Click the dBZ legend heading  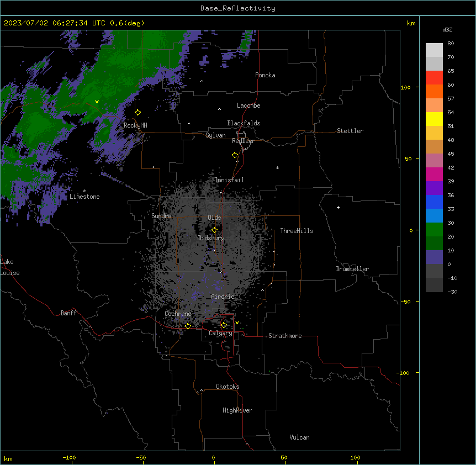(x=447, y=29)
